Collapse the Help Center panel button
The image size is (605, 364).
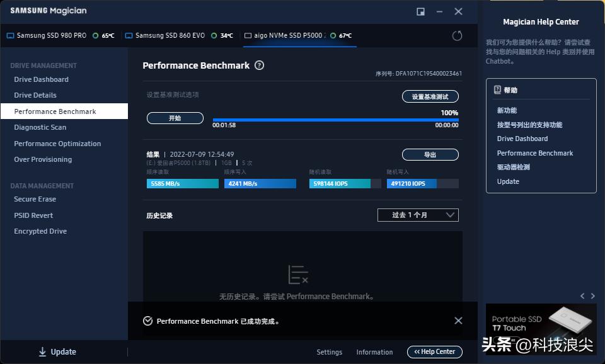coord(434,352)
